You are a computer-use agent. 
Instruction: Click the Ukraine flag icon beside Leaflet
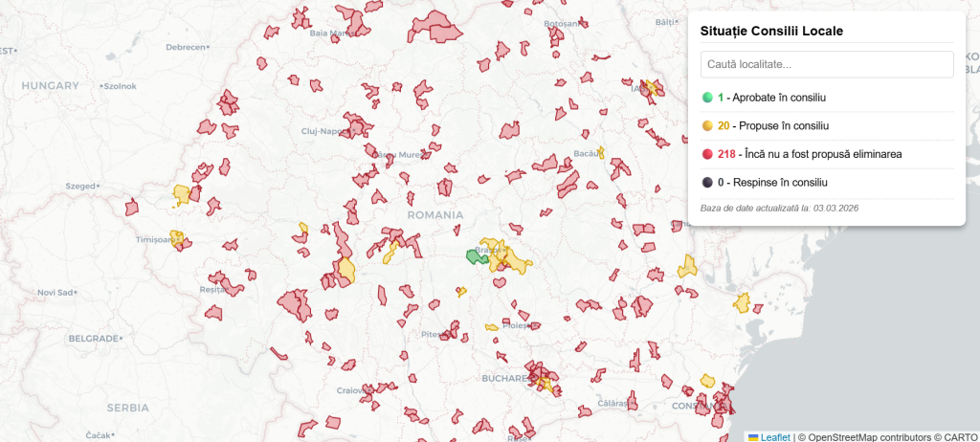[x=752, y=436]
